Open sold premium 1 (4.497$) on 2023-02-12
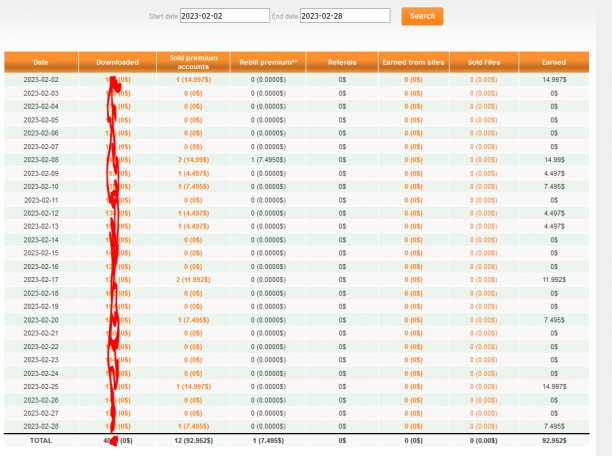612x456 pixels. 193,213
